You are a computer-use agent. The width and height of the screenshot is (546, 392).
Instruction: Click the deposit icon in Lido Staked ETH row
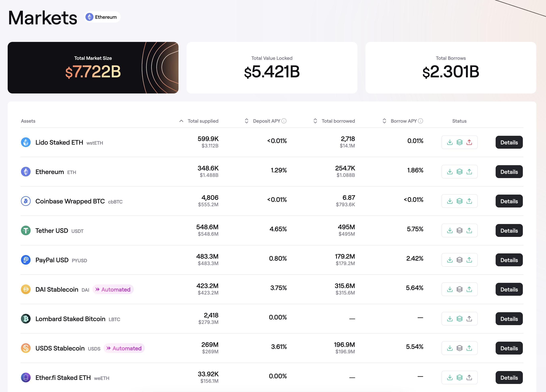(450, 142)
